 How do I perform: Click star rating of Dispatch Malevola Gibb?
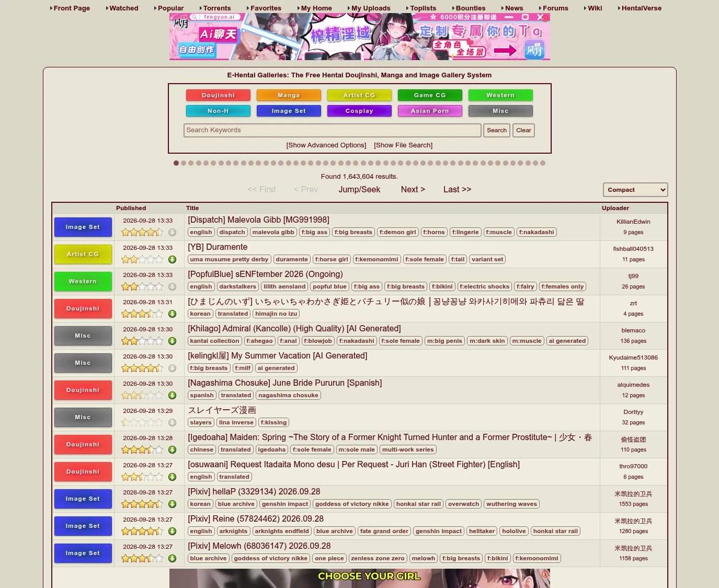[x=142, y=232]
